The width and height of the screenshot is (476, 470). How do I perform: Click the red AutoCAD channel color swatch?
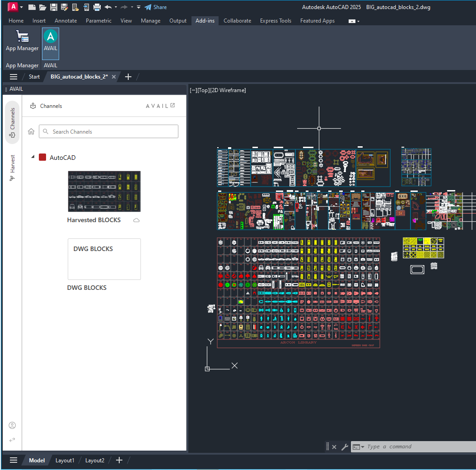click(x=43, y=157)
